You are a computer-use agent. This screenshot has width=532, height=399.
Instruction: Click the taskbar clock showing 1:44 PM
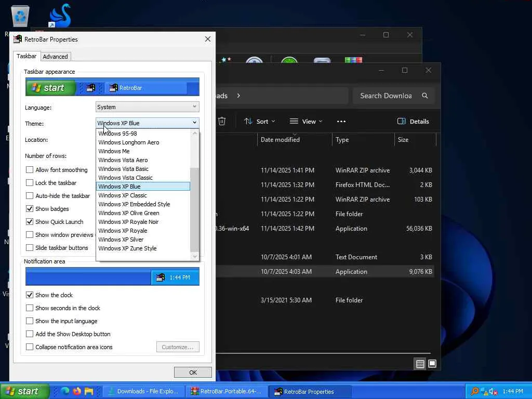tap(513, 392)
